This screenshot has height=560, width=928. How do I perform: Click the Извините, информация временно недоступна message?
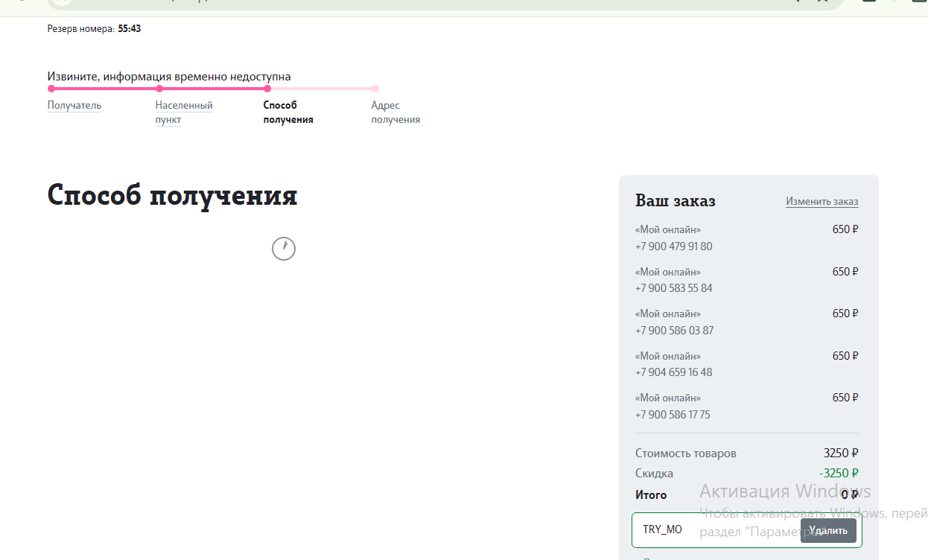click(x=169, y=77)
